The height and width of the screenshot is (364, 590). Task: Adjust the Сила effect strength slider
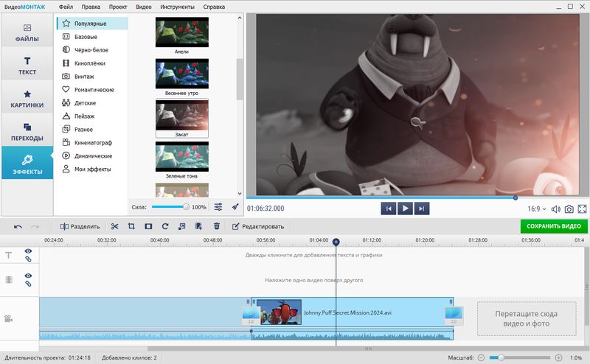[169, 207]
